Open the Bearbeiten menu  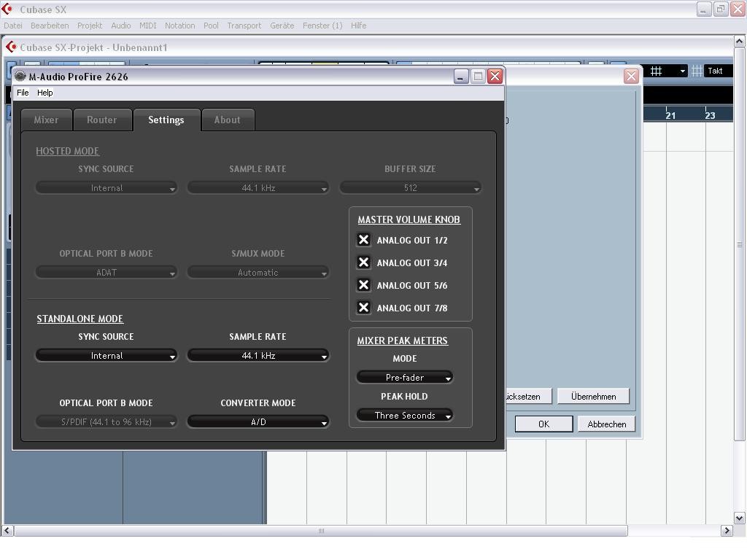(50, 26)
